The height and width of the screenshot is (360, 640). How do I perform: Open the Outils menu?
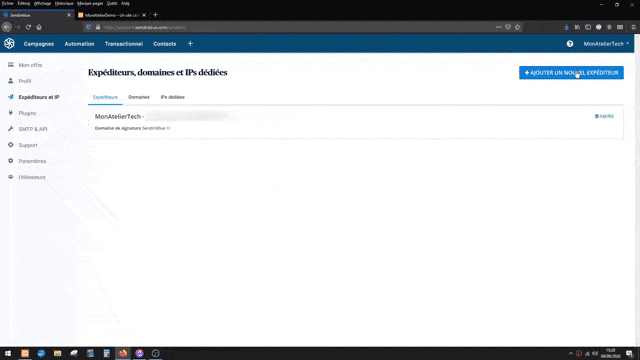click(112, 3)
